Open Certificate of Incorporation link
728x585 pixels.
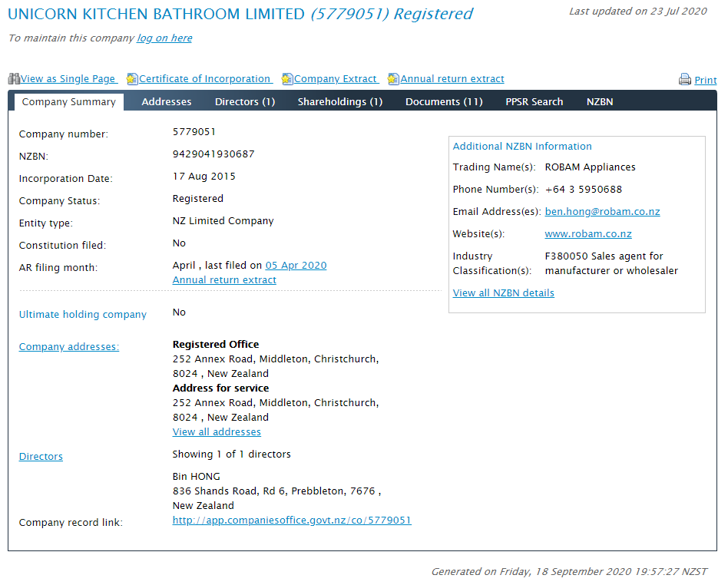pos(205,79)
